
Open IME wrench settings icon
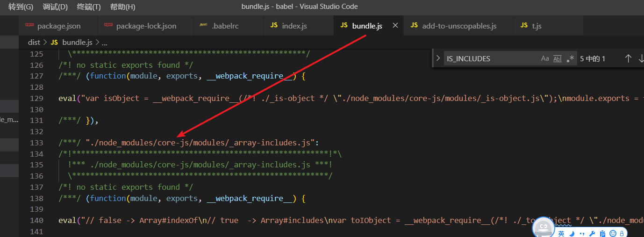[592, 233]
